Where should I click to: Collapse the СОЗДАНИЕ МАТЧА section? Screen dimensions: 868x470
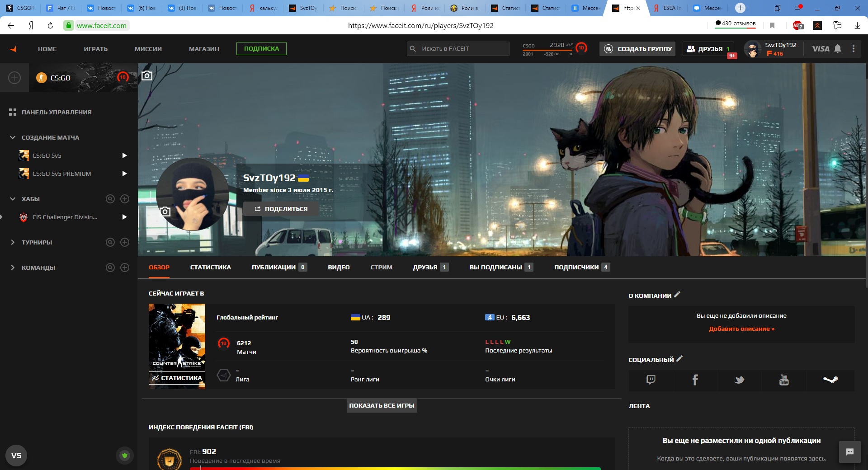coord(13,137)
